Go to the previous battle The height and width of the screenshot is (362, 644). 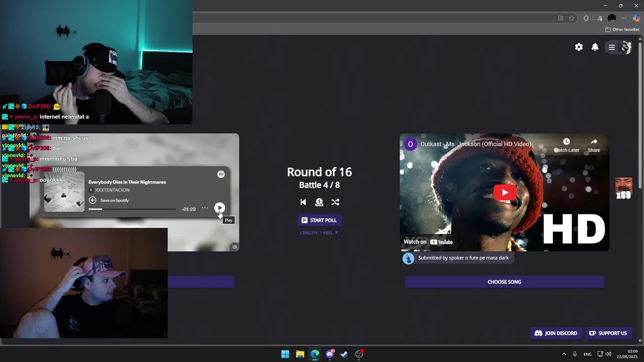point(303,202)
